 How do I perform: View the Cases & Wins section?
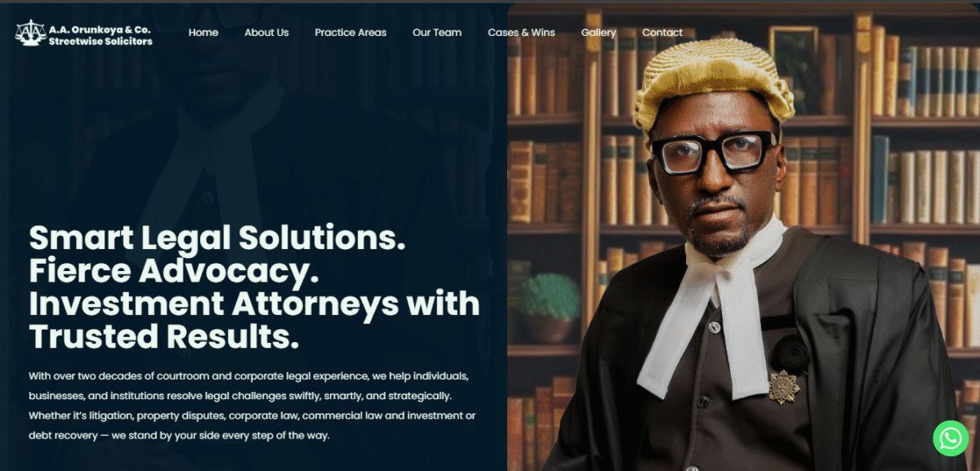pos(521,33)
